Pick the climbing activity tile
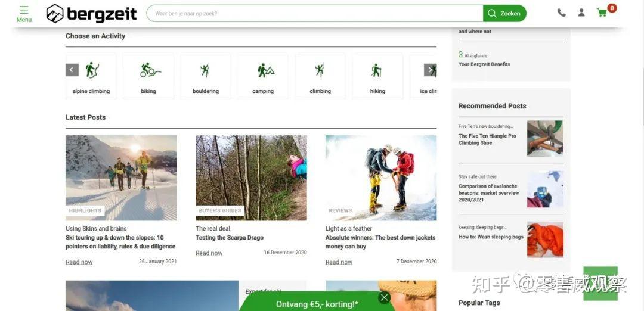The height and width of the screenshot is (311, 644). click(320, 76)
